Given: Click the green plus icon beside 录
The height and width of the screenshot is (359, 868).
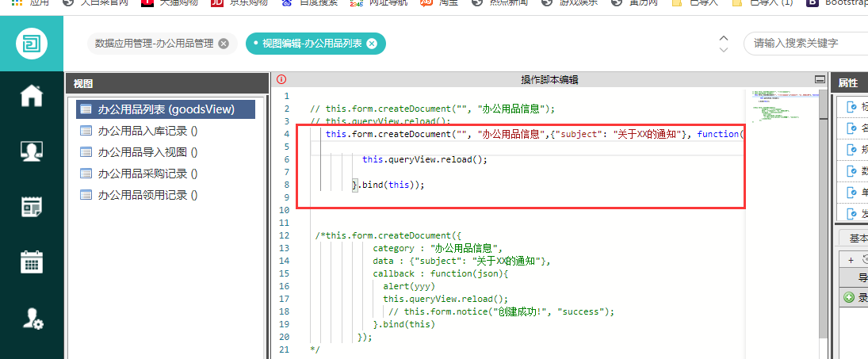Looking at the screenshot, I should 849,298.
